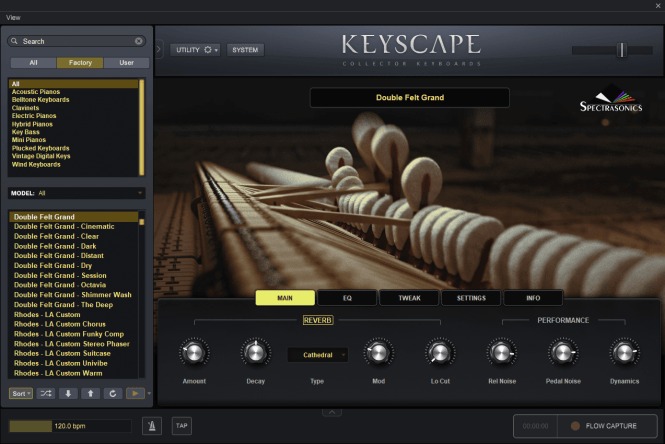Click the Flow Capture record dot
The height and width of the screenshot is (444, 665).
[x=575, y=426]
